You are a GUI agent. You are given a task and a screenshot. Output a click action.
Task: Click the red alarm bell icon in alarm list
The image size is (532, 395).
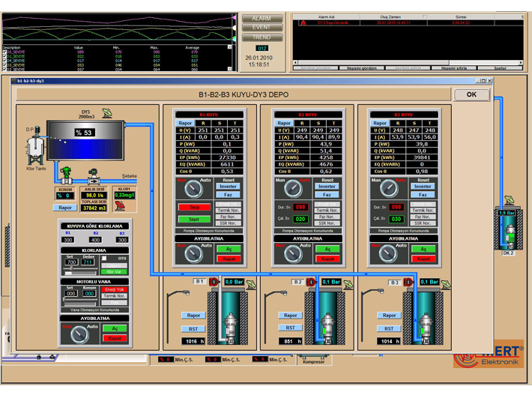[303, 22]
